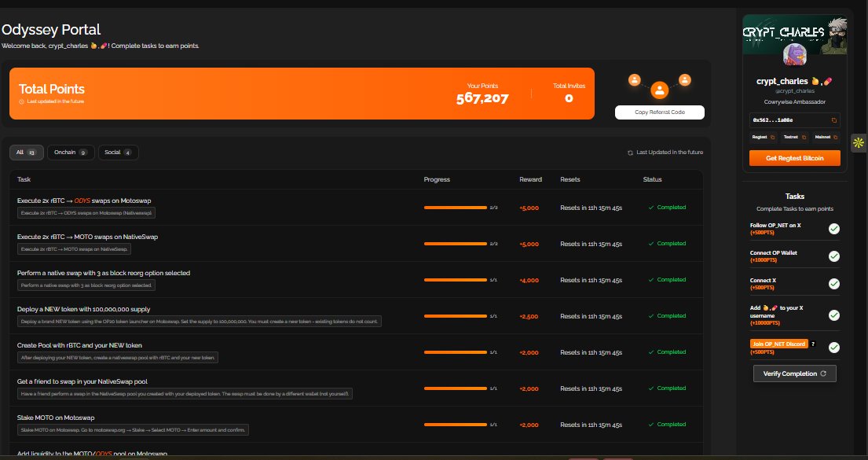
Task: Click task 'Execute 2x rBTC → ODYS swaps on Motoswap'
Action: 84,201
